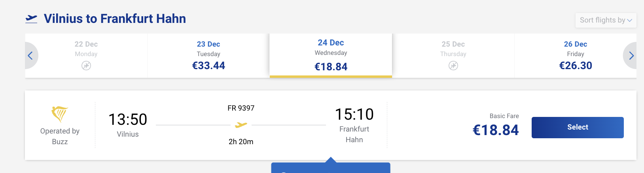Viewport: 644px width, 173px height.
Task: Click the Buzz airline logo
Action: pyautogui.click(x=60, y=114)
